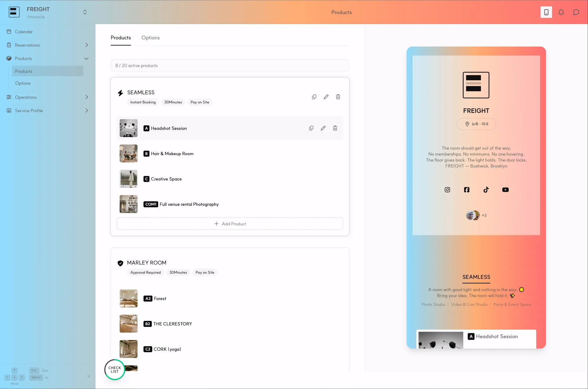Delete the SEAMLESS product group
The image size is (588, 389).
[338, 97]
